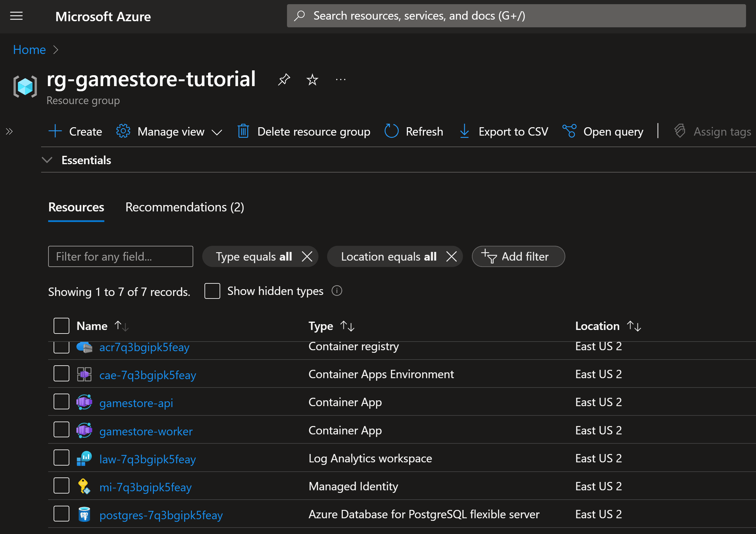756x534 pixels.
Task: Check the mi-7q3bgipk5feay row checkbox
Action: tap(61, 485)
